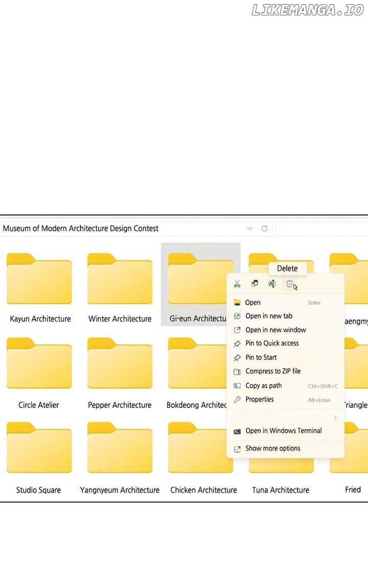This screenshot has height=588, width=368.
Task: Select the Studio Square folder
Action: tap(39, 449)
